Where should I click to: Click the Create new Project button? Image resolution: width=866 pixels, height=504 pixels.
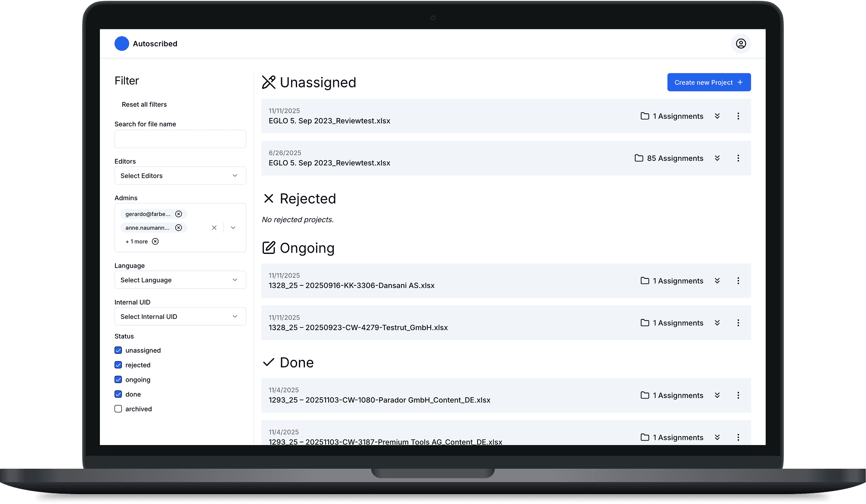[708, 82]
